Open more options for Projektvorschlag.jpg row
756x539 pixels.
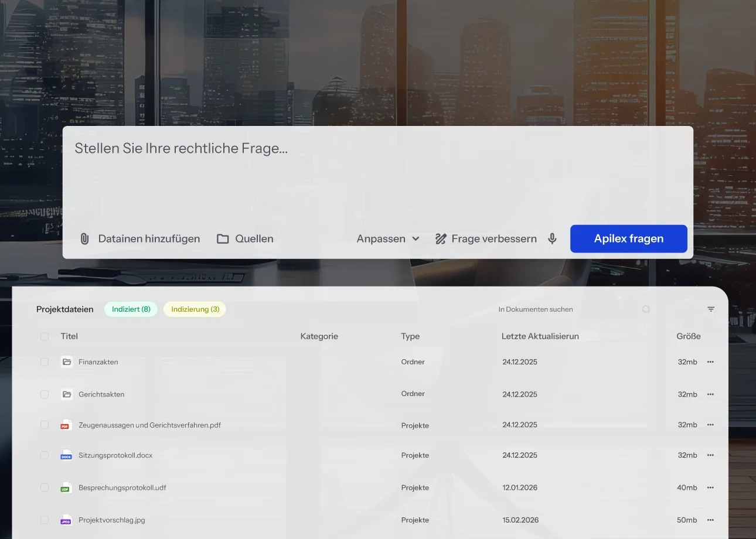[x=710, y=520]
